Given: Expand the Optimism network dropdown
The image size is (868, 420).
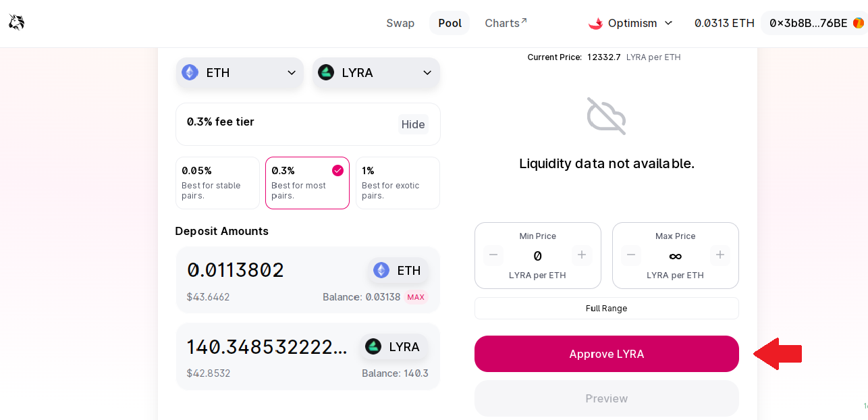Looking at the screenshot, I should pos(631,23).
